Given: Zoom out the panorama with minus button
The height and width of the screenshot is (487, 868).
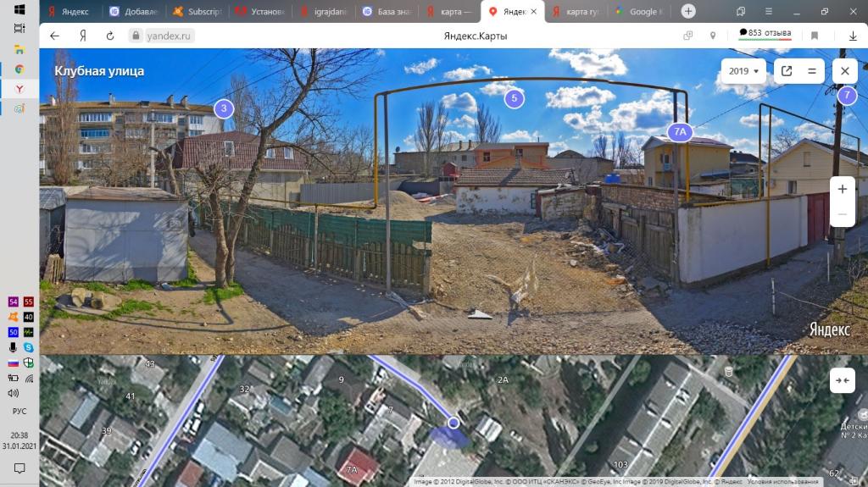Looking at the screenshot, I should coord(842,214).
